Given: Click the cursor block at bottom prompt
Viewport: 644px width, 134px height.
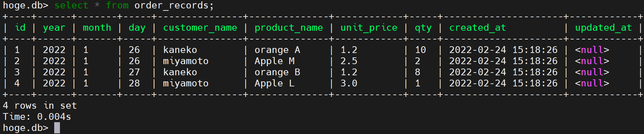Looking at the screenshot, I should pos(57,128).
